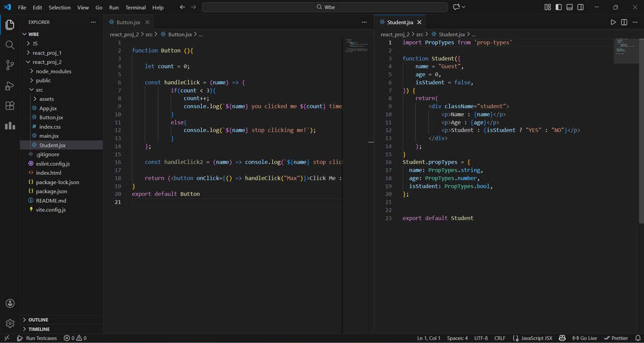Expand the JS folder

62,43
